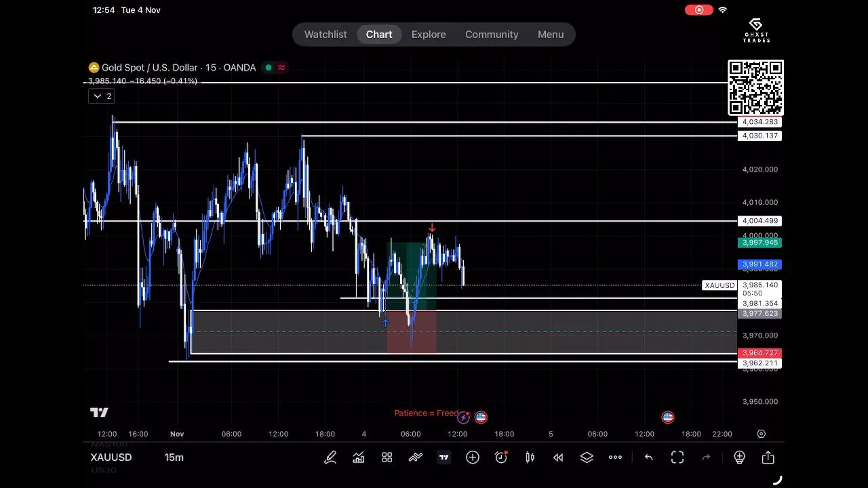Select the 4,004.499 price level label
Screen dimensions: 868x488
coord(759,221)
